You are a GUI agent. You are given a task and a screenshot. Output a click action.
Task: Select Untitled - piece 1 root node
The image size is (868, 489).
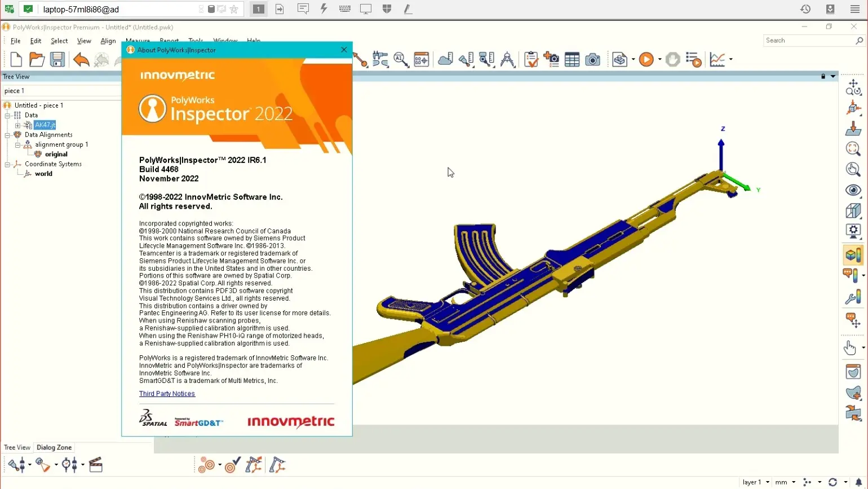pos(39,105)
